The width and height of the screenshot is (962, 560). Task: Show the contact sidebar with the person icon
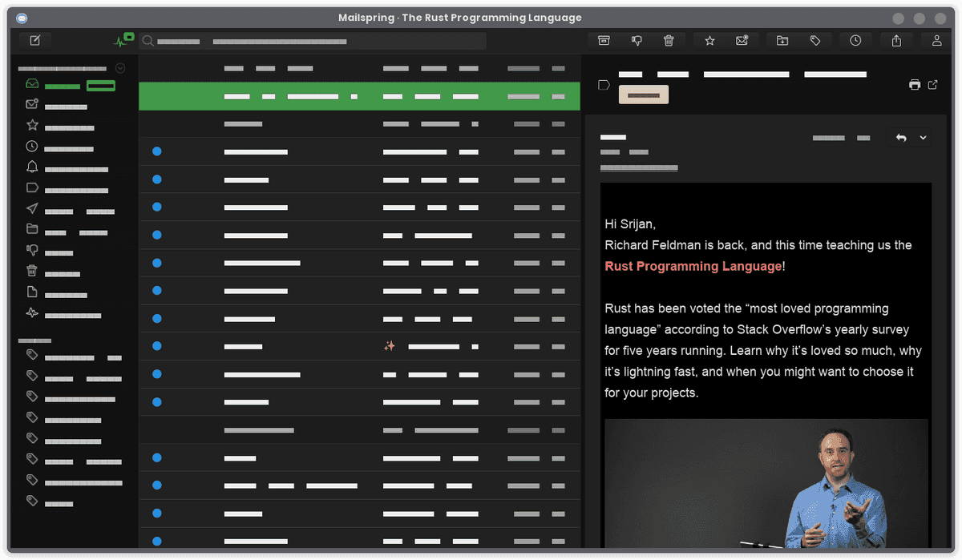pos(936,41)
